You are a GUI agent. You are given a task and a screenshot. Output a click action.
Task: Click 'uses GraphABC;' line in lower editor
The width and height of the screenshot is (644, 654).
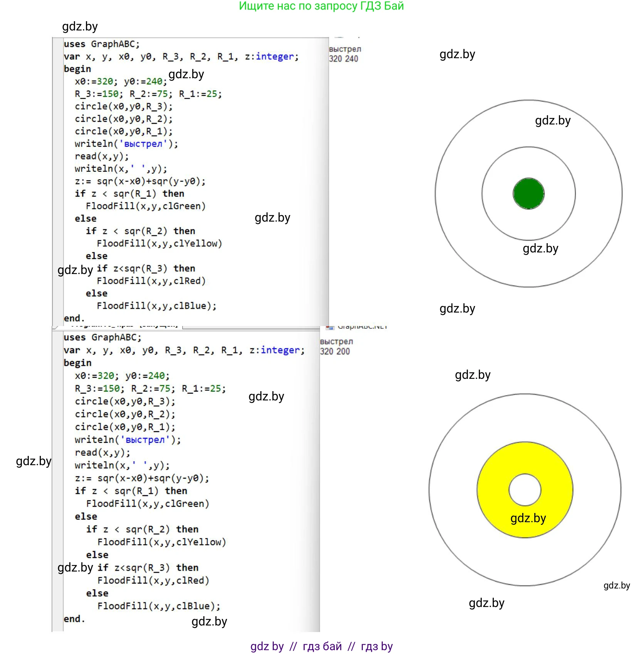[102, 338]
